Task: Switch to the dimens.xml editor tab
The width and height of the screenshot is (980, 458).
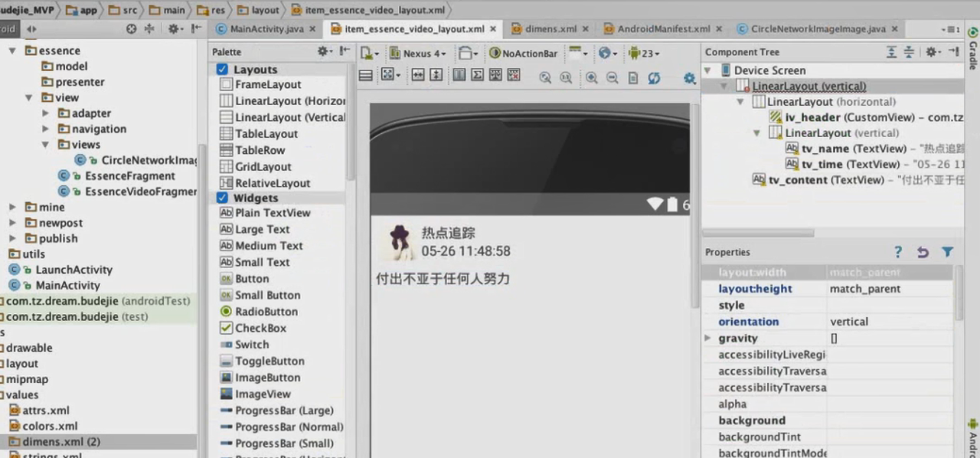Action: [550, 28]
